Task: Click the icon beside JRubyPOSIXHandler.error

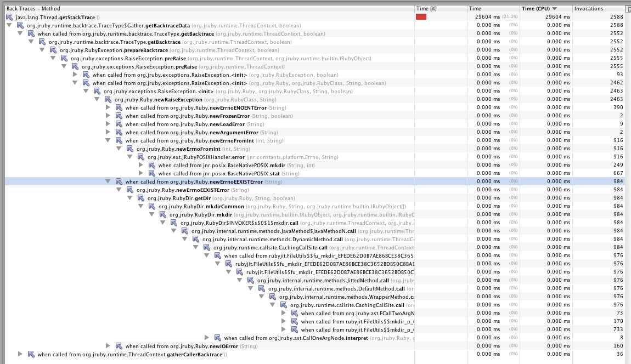Action: (140, 157)
